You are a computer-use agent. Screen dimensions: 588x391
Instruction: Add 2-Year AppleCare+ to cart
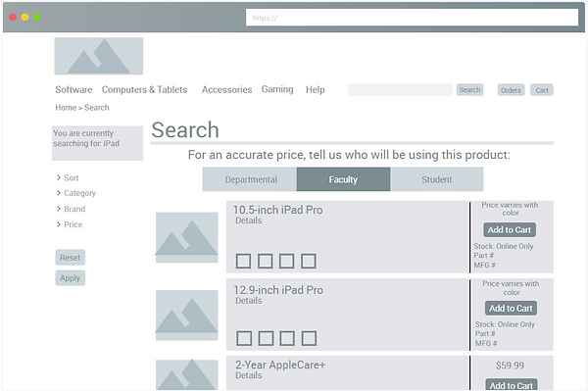512,384
